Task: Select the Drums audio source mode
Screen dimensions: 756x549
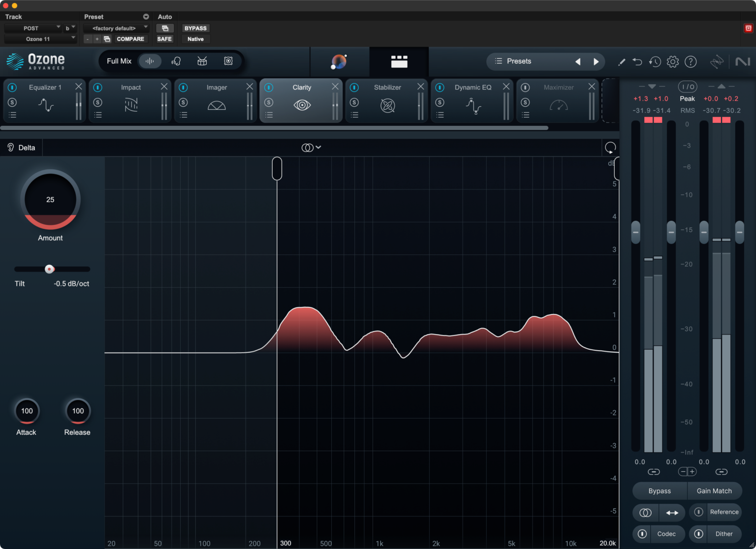Action: click(202, 61)
